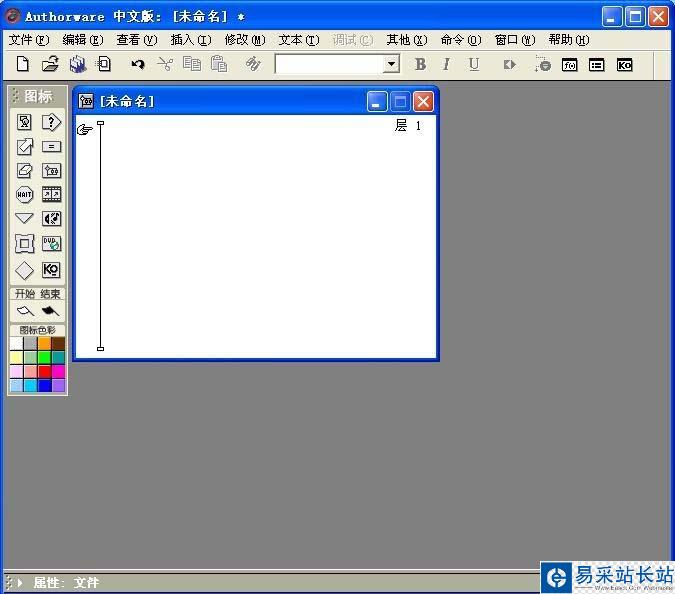Viewport: 675px width, 594px height.
Task: Save all using the toolbar disk icon
Action: click(x=77, y=64)
